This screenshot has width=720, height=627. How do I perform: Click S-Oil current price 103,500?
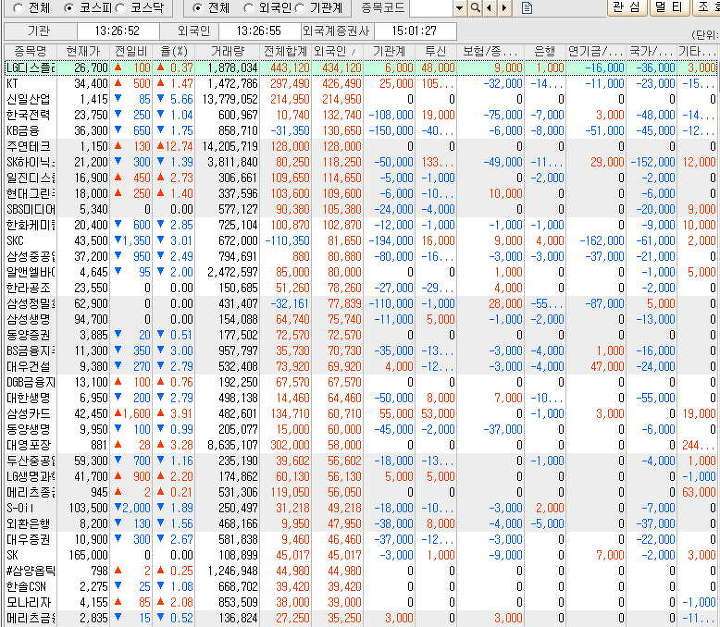click(x=88, y=508)
